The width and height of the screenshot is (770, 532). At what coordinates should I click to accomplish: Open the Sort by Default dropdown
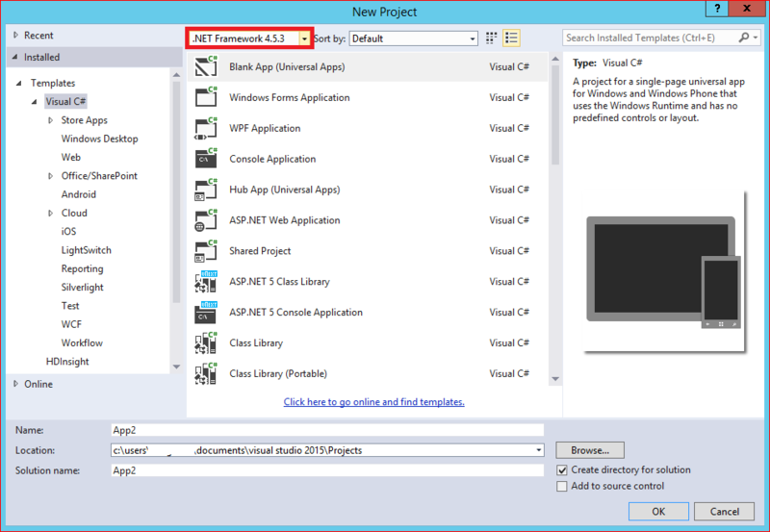pyautogui.click(x=473, y=38)
